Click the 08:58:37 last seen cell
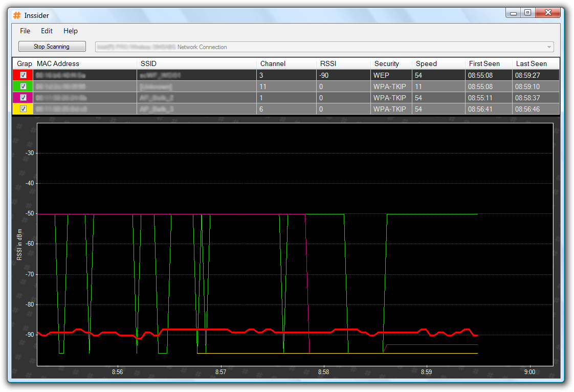The width and height of the screenshot is (574, 392). point(536,98)
